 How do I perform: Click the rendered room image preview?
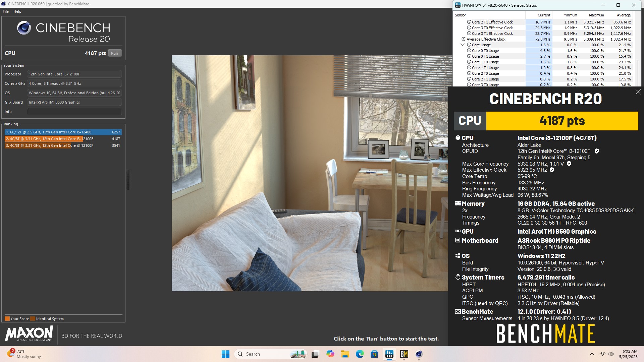pyautogui.click(x=310, y=173)
